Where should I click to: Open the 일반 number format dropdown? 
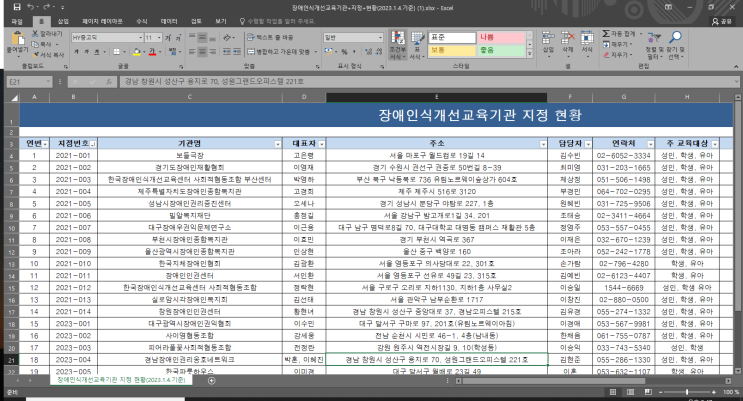pos(380,37)
